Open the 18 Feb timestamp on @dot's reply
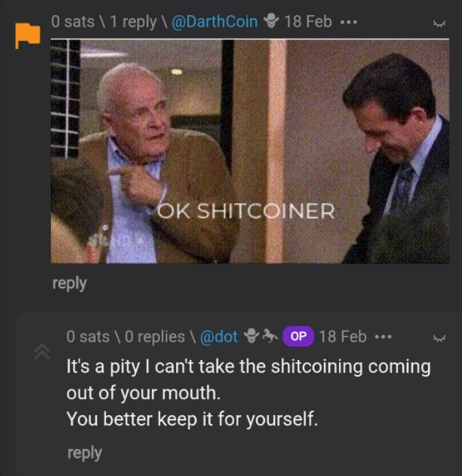Screen dimensions: 462x476 (x=343, y=337)
